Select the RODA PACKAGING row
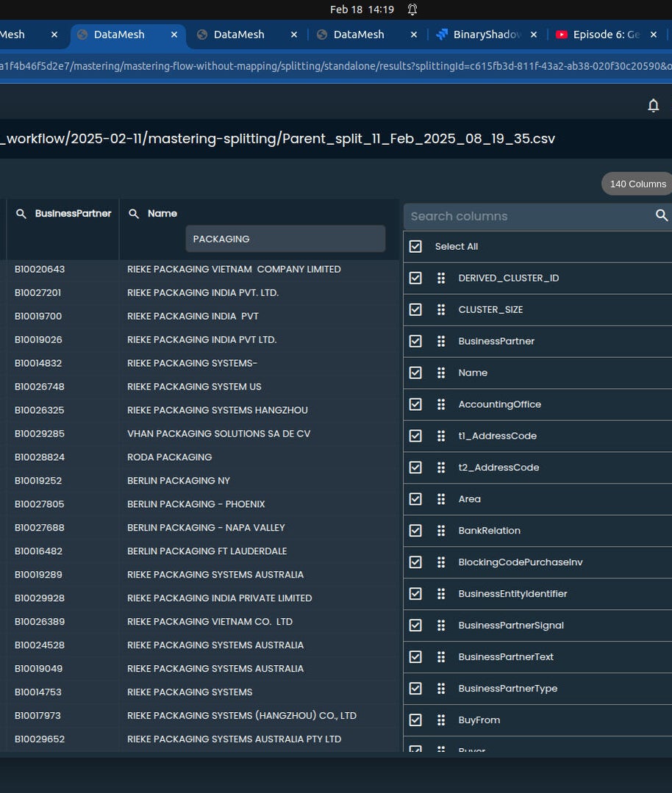This screenshot has height=793, width=672. 169,457
